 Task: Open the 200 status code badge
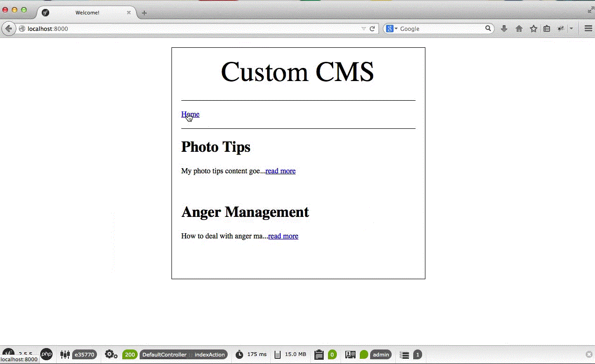pyautogui.click(x=130, y=355)
